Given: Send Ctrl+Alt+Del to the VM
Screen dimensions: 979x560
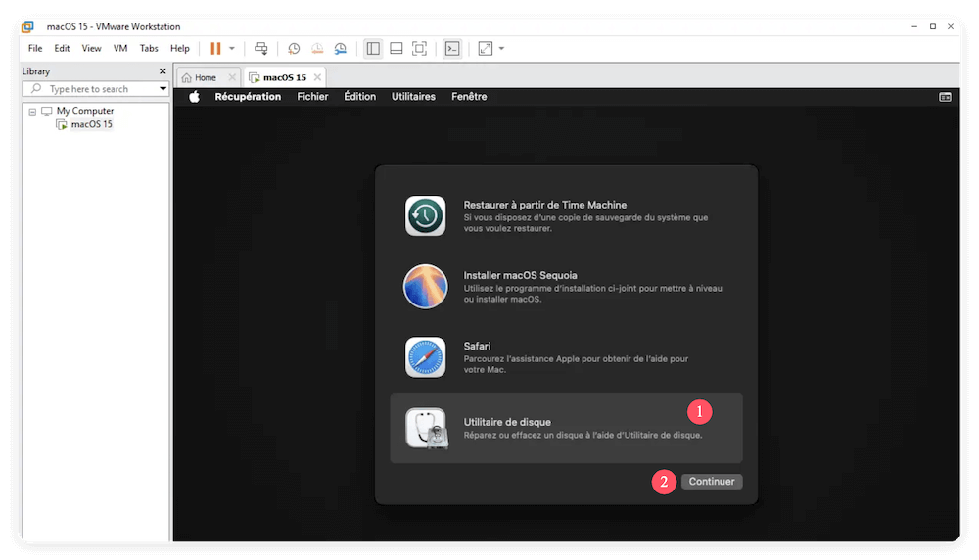Looking at the screenshot, I should [261, 49].
